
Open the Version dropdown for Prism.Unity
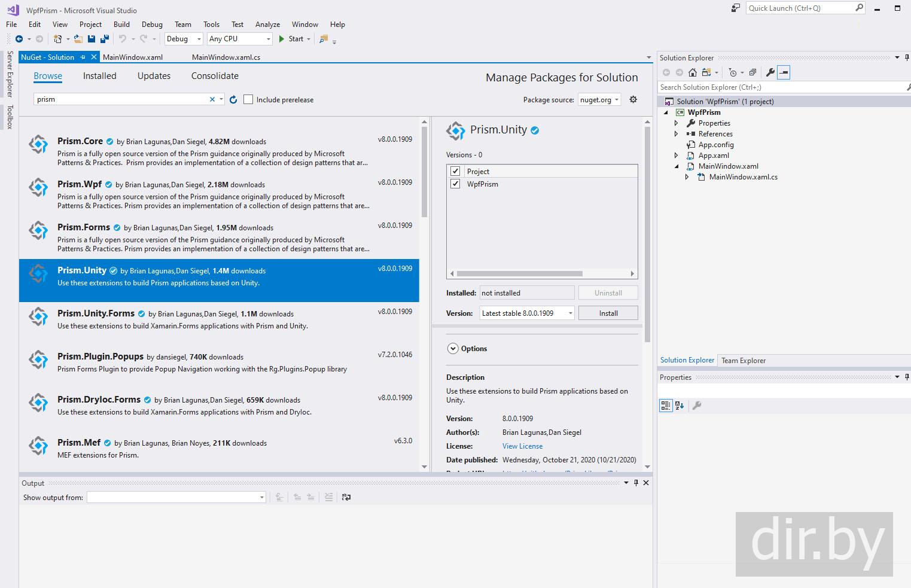pyautogui.click(x=526, y=313)
